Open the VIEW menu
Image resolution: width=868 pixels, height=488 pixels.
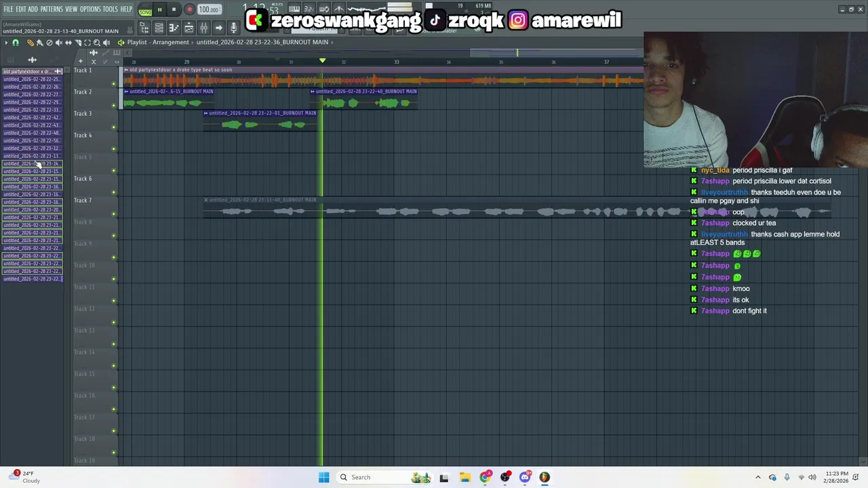click(71, 9)
